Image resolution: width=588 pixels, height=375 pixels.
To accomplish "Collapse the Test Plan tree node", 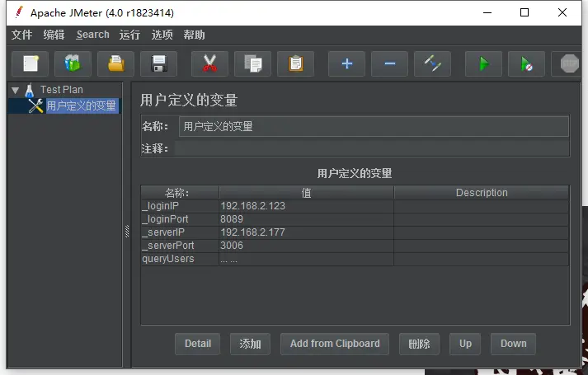I will (x=16, y=91).
